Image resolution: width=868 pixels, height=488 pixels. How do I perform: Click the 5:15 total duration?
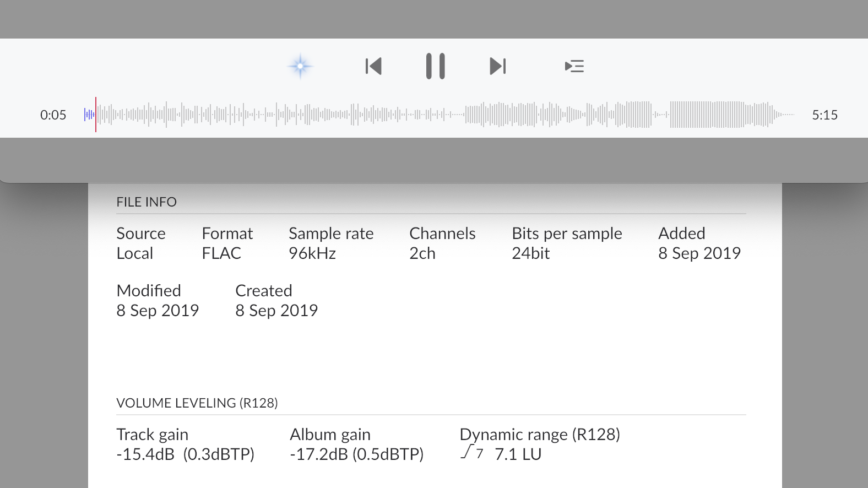click(824, 115)
